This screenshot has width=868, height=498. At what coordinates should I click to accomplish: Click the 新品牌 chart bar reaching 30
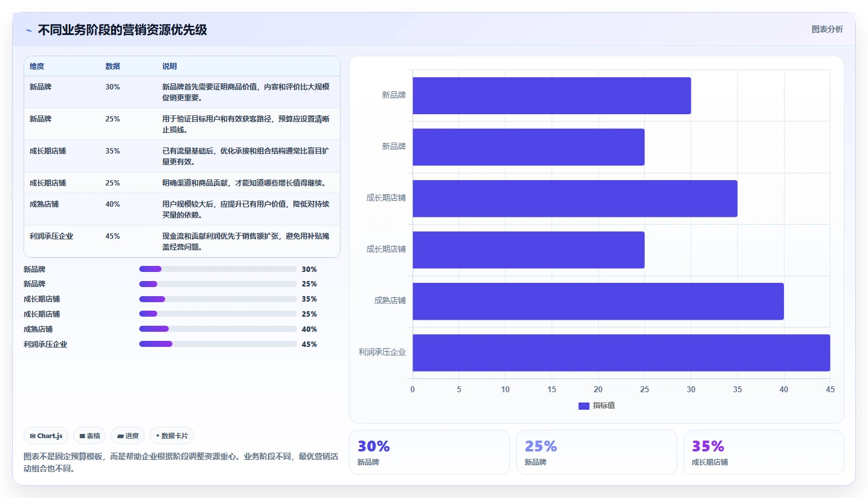[552, 95]
